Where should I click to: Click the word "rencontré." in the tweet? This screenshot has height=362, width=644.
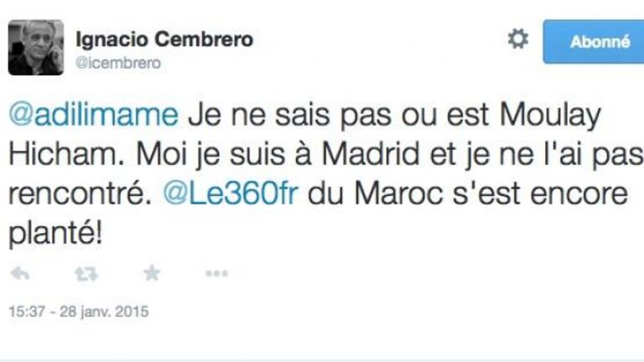[x=75, y=194]
